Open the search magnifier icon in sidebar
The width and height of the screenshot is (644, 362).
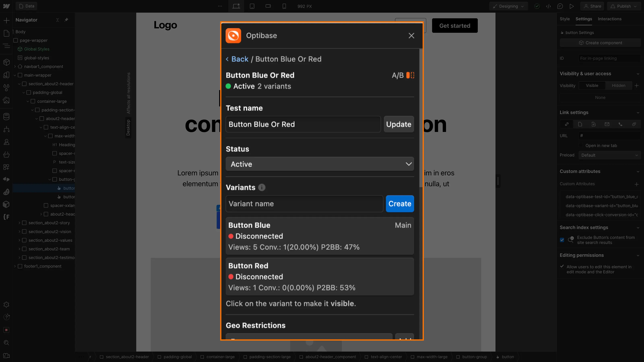pos(6,343)
